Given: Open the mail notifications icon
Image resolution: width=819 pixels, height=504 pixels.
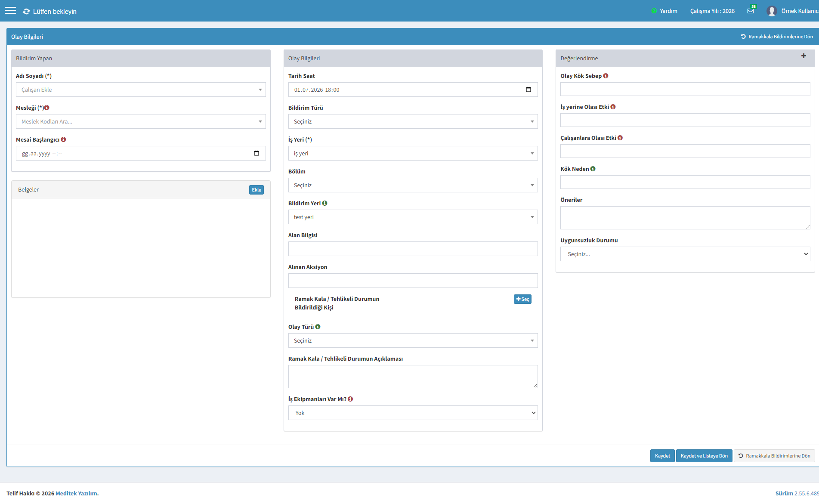Looking at the screenshot, I should pos(751,11).
